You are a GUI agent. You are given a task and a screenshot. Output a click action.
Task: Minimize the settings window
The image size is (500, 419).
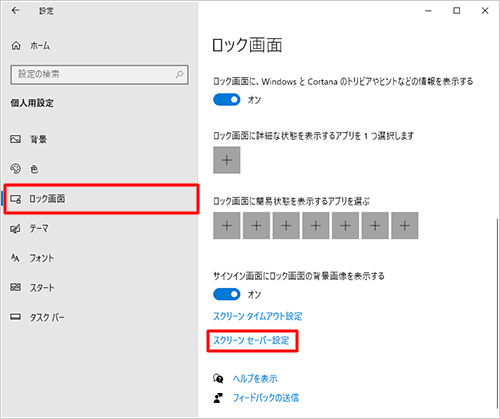(428, 11)
